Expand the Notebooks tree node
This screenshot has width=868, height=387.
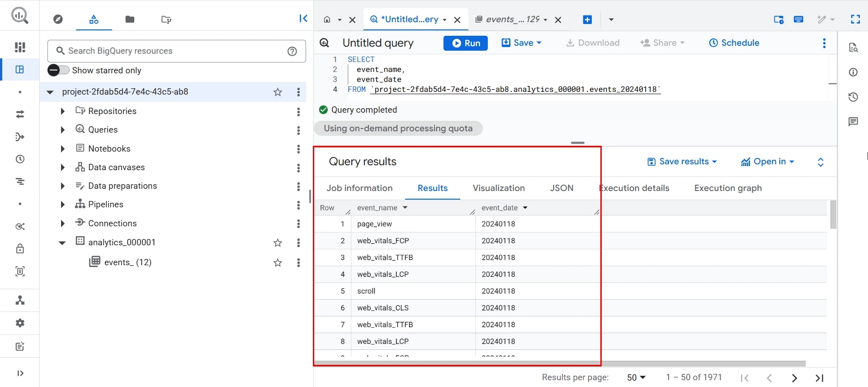pyautogui.click(x=63, y=148)
